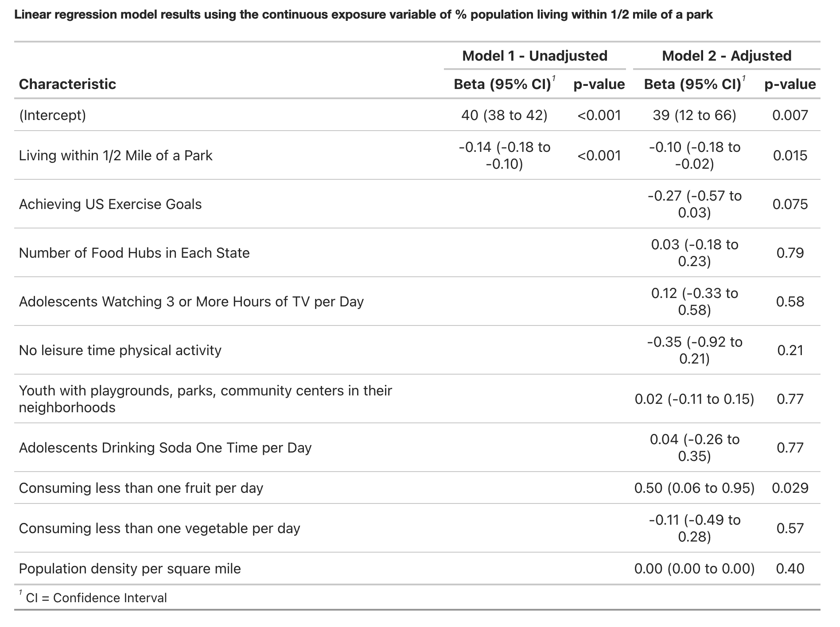Image resolution: width=840 pixels, height=627 pixels.
Task: Click the 0.029 p-value cell
Action: point(790,488)
